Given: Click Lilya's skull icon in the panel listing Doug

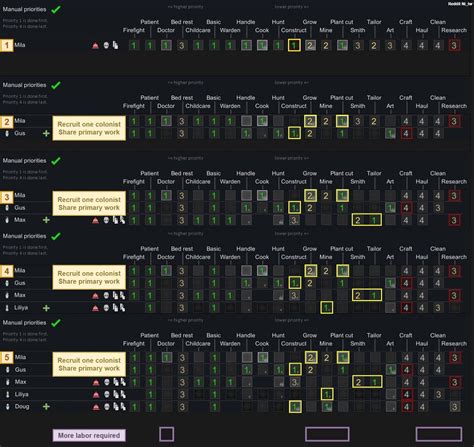Looking at the screenshot, I should [x=107, y=394].
